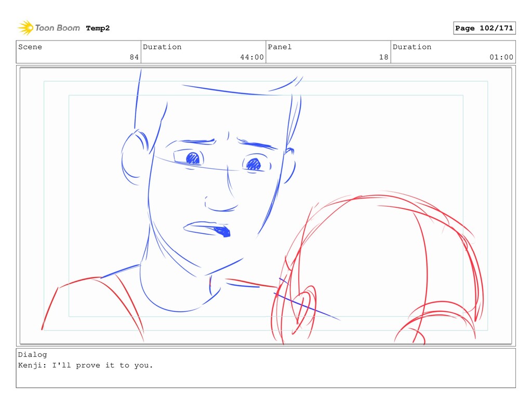The height and width of the screenshot is (412, 532).
Task: Select the 'Temp2' project title text
Action: click(98, 28)
